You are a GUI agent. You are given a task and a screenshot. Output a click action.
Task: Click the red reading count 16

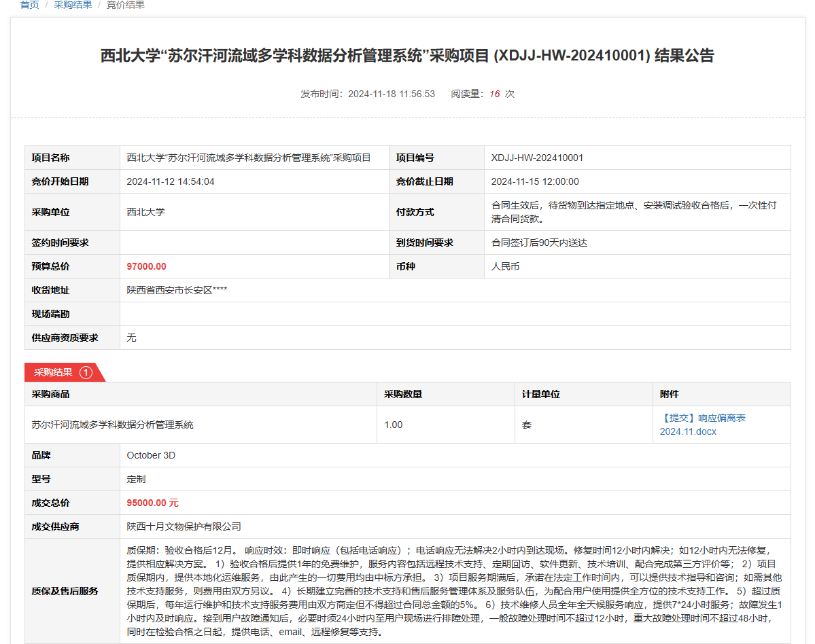pyautogui.click(x=494, y=94)
